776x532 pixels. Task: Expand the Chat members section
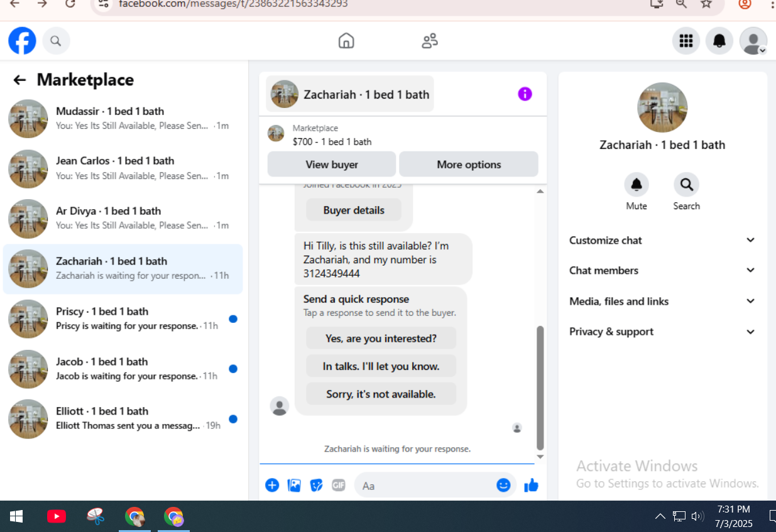(662, 270)
